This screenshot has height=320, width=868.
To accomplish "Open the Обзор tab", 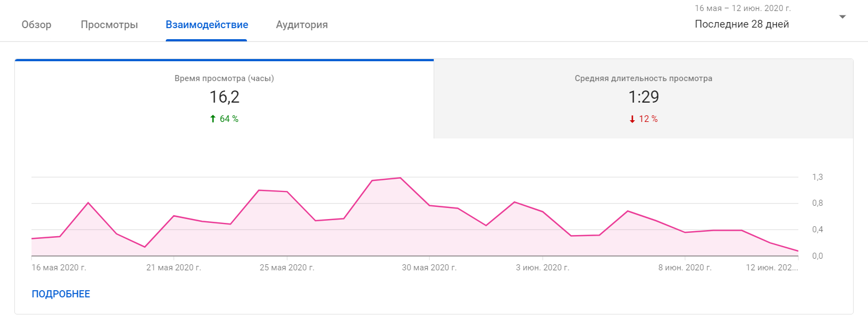I will tap(36, 25).
